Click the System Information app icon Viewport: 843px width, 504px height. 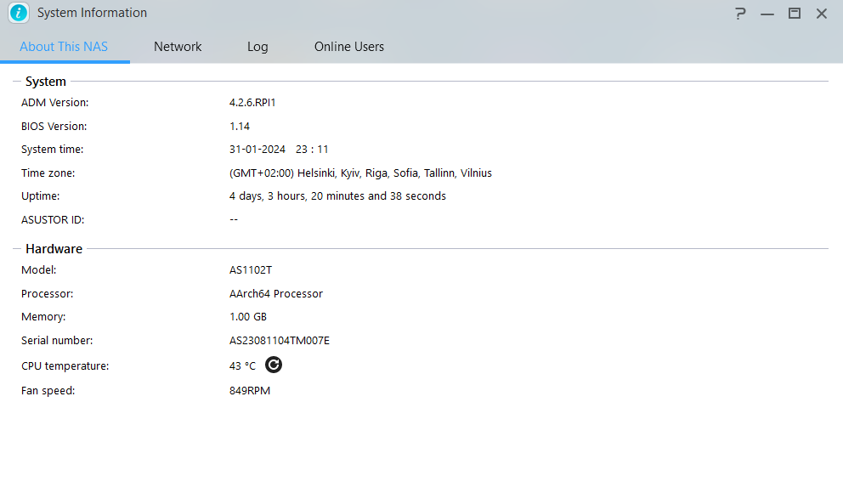coord(19,13)
